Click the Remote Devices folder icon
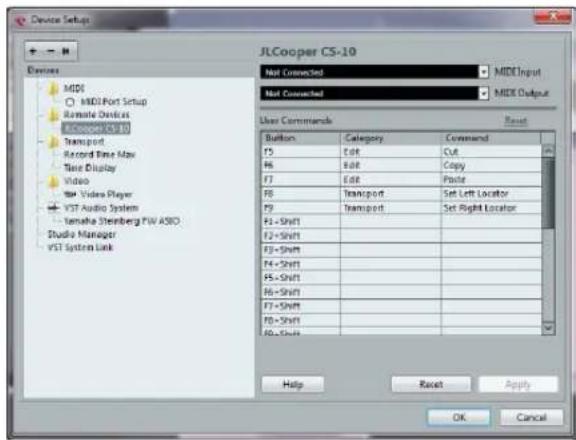The width and height of the screenshot is (576, 440). (54, 115)
